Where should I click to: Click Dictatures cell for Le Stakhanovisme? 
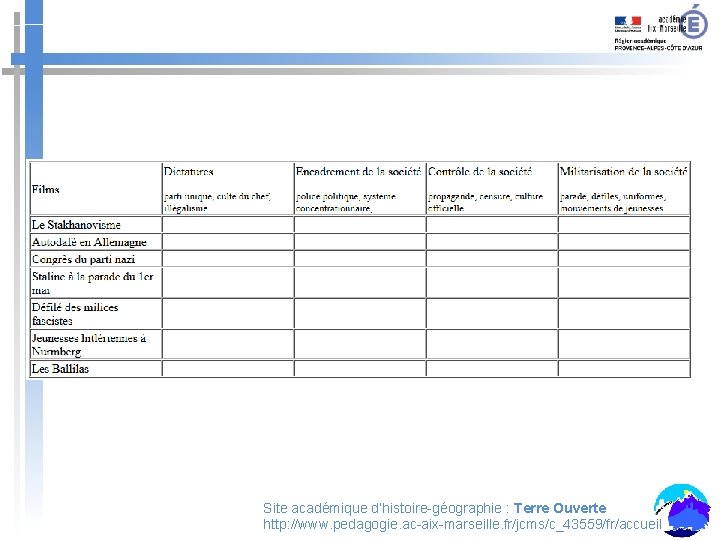point(228,225)
